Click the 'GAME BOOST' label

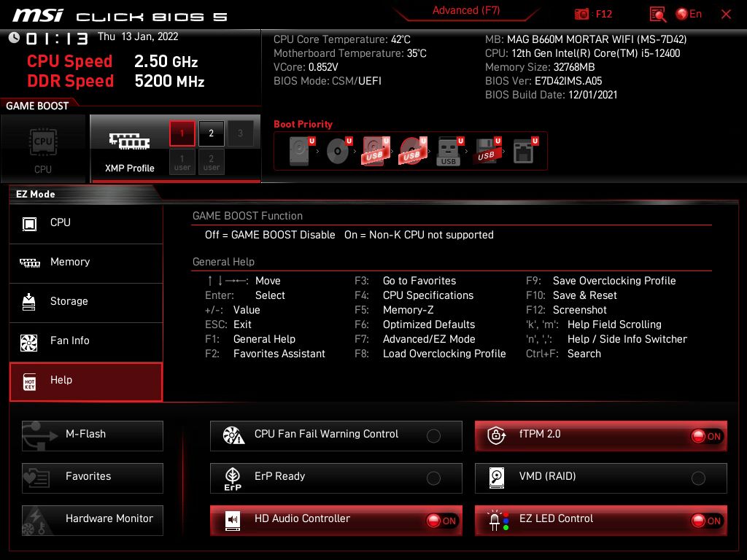[37, 106]
